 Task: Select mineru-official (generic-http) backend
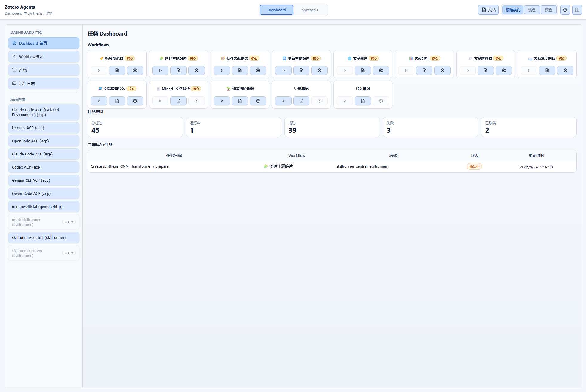[44, 206]
